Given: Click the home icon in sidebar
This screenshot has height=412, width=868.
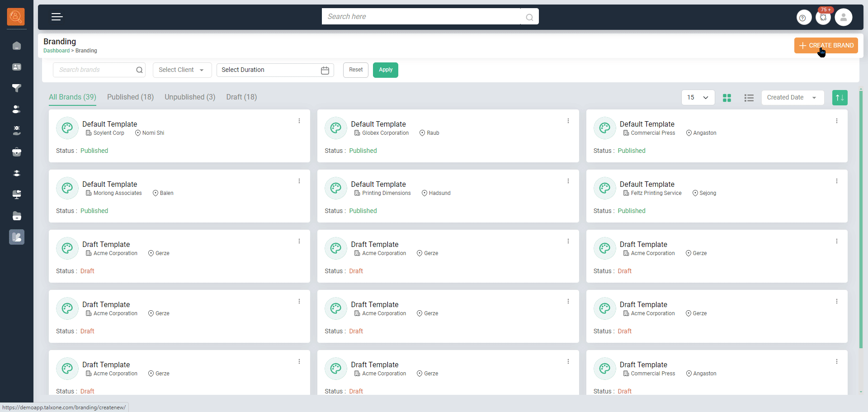Looking at the screenshot, I should (17, 46).
